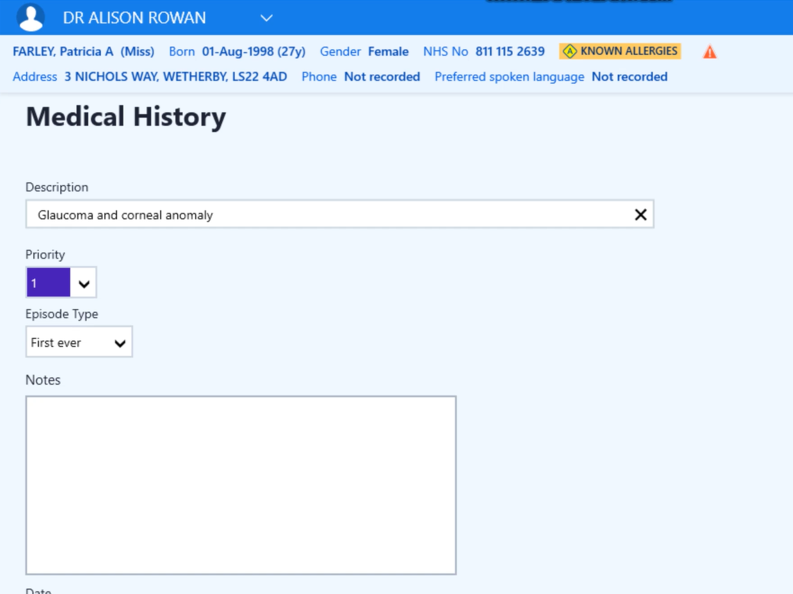Click inside the Notes text area
The image size is (793, 594).
click(x=241, y=485)
